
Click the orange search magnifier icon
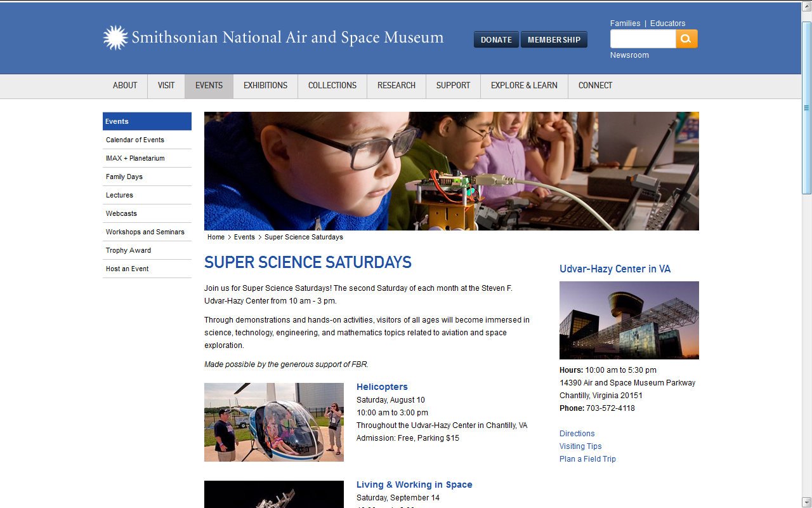(x=686, y=39)
